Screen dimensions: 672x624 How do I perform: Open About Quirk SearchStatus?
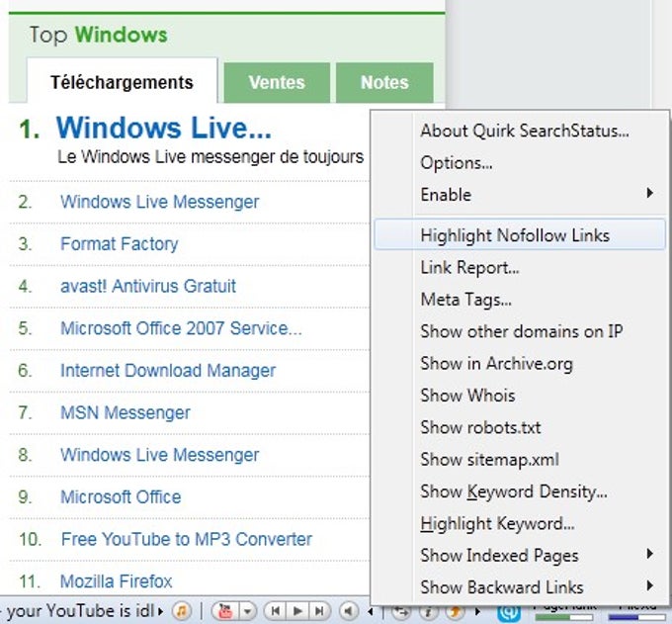tap(520, 131)
